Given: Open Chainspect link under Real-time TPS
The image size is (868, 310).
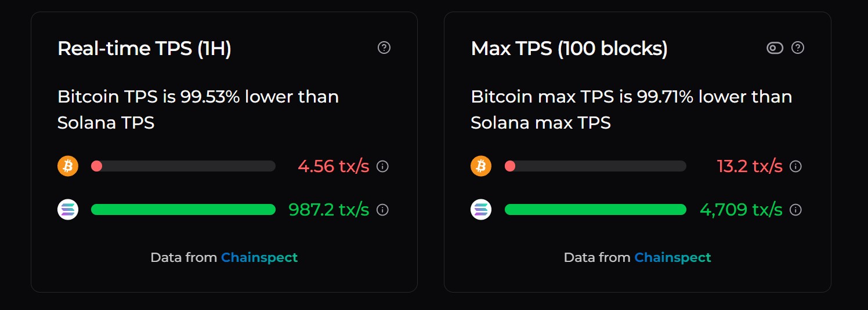Looking at the screenshot, I should coord(259,257).
